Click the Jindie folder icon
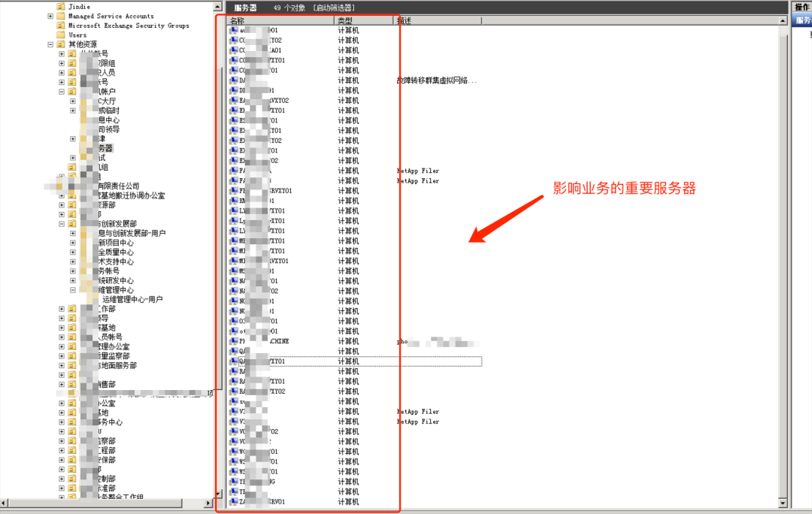 click(61, 7)
